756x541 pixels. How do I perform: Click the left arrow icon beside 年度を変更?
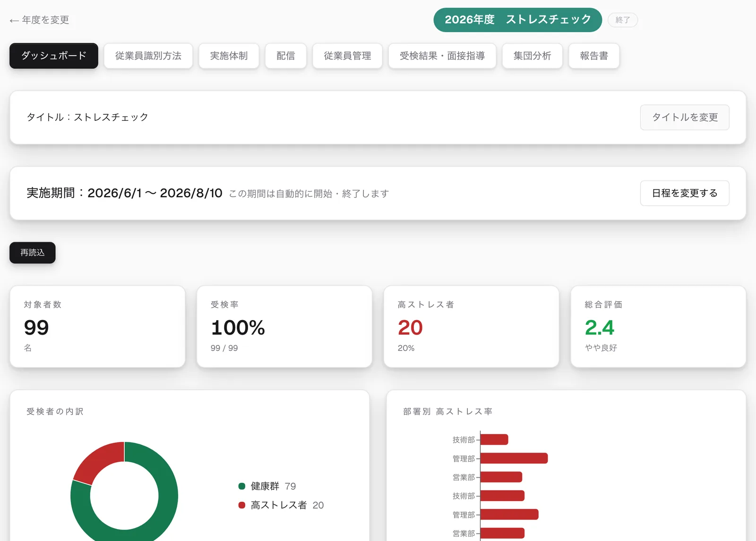(x=14, y=20)
